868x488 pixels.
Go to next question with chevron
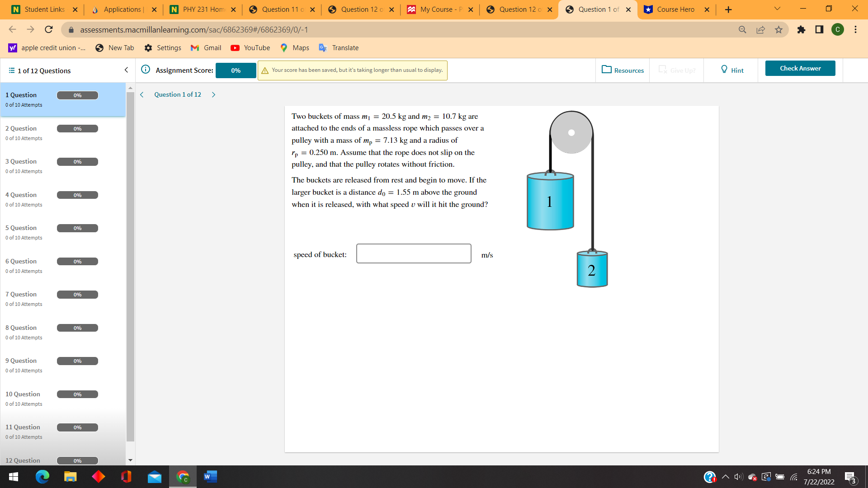click(214, 95)
